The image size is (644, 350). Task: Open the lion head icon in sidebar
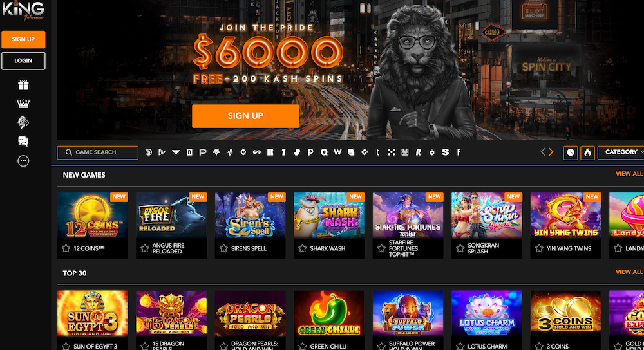[x=23, y=122]
